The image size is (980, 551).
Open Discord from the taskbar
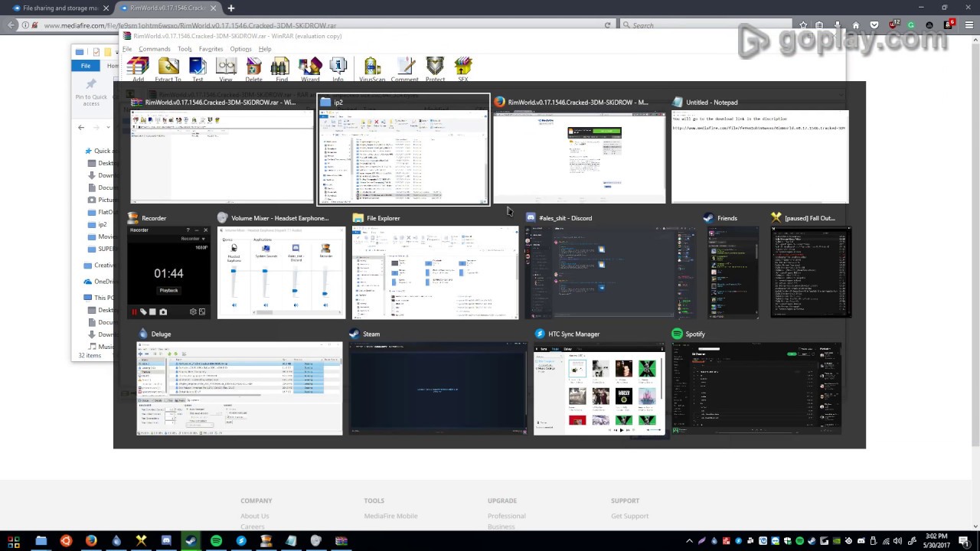(x=166, y=541)
